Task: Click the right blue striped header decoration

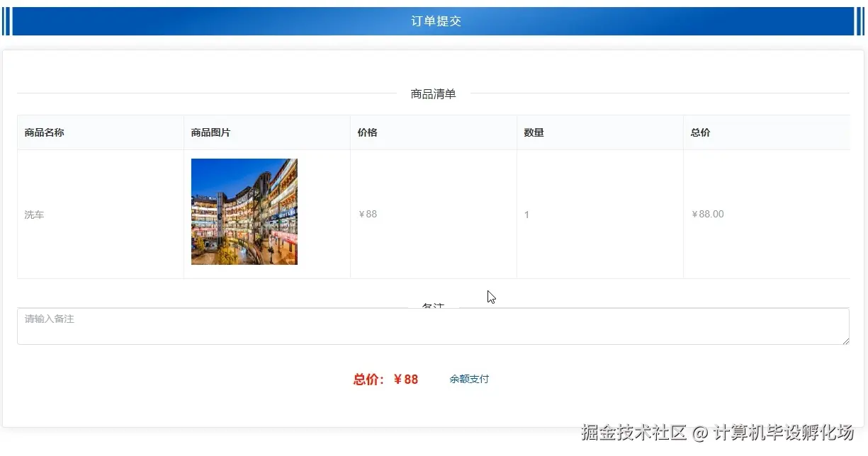Action: pyautogui.click(x=860, y=21)
